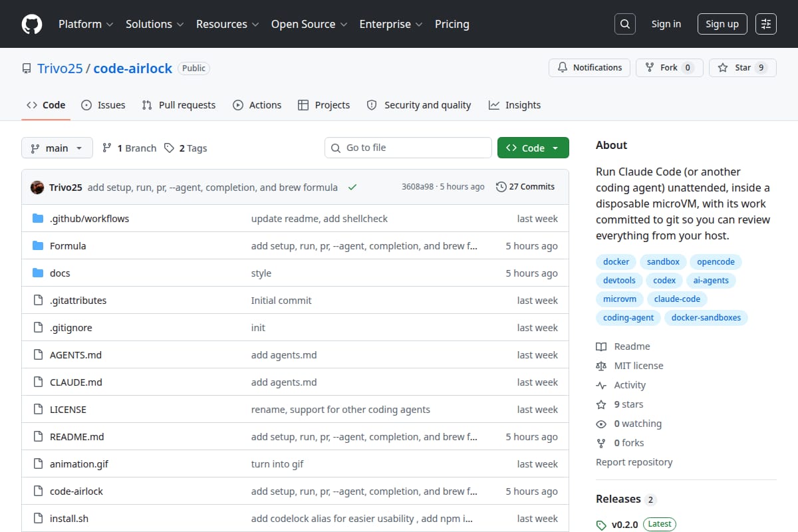Click the pulse icon beside Activity
This screenshot has width=798, height=532.
601,385
